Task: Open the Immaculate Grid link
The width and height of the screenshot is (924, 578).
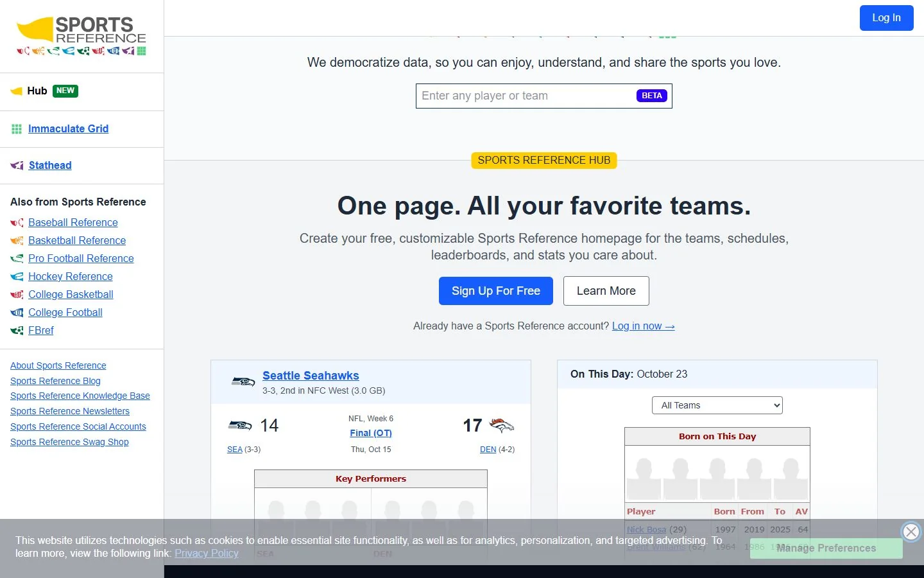Action: 68,129
